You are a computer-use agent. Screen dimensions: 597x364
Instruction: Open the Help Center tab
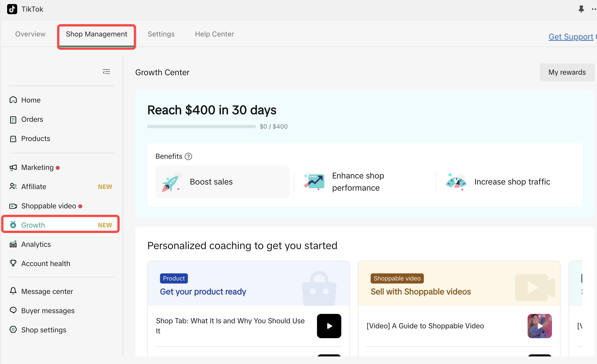214,34
